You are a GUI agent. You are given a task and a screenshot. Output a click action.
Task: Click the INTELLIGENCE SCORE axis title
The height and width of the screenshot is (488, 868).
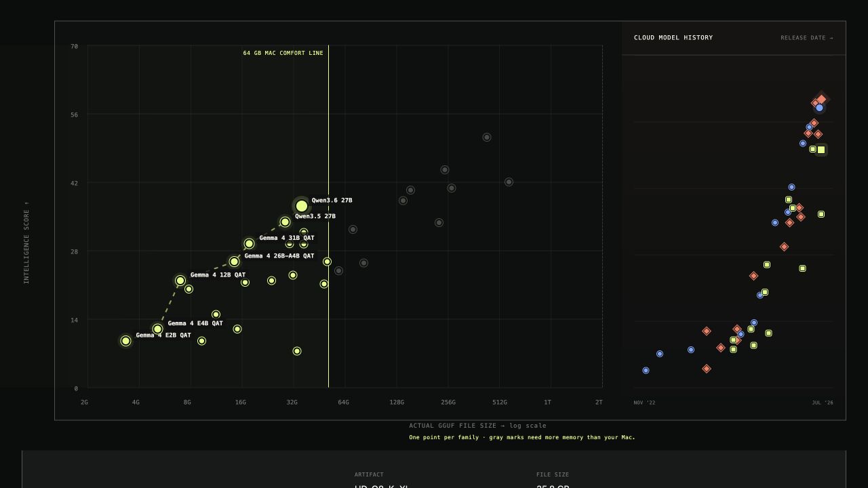(26, 242)
